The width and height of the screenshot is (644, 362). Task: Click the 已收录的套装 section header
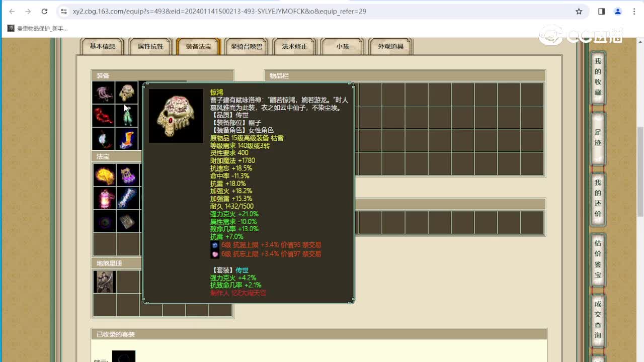[x=319, y=334]
